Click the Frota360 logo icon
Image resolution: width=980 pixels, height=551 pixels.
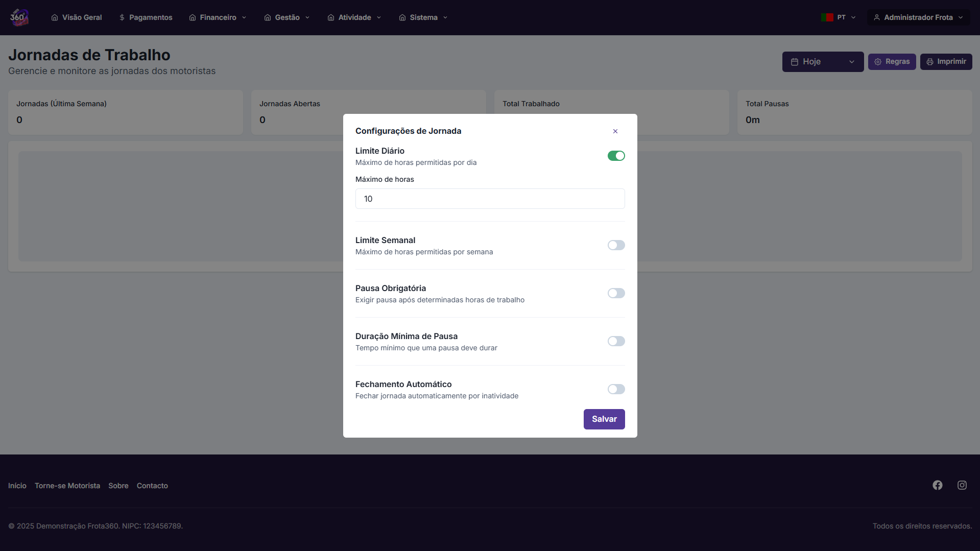(19, 17)
